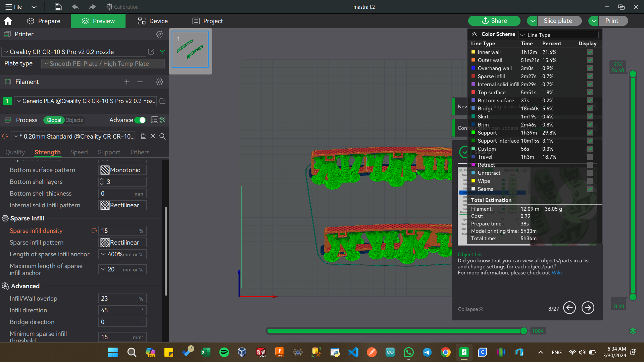The image size is (644, 362).
Task: Uncheck Support line type display
Action: coord(590,133)
